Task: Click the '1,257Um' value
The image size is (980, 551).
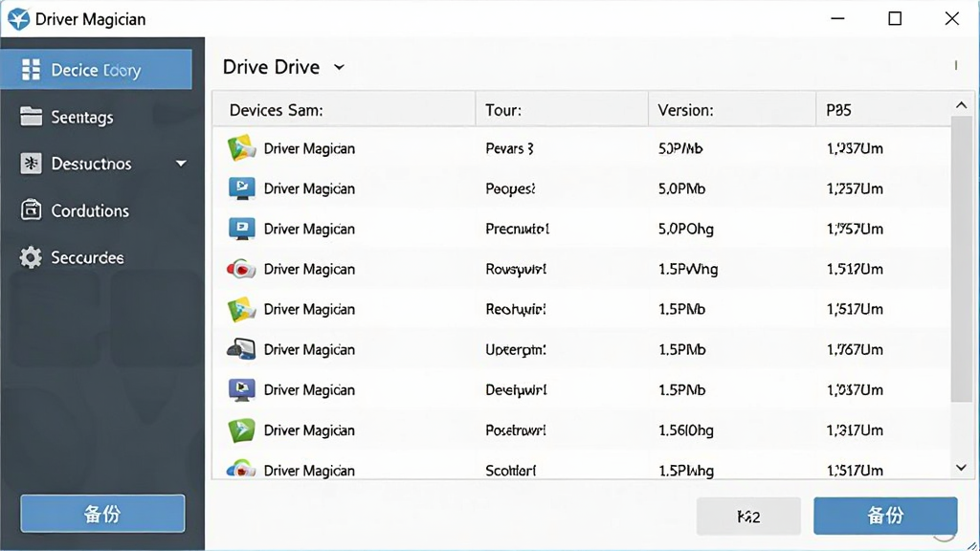Action: [855, 188]
